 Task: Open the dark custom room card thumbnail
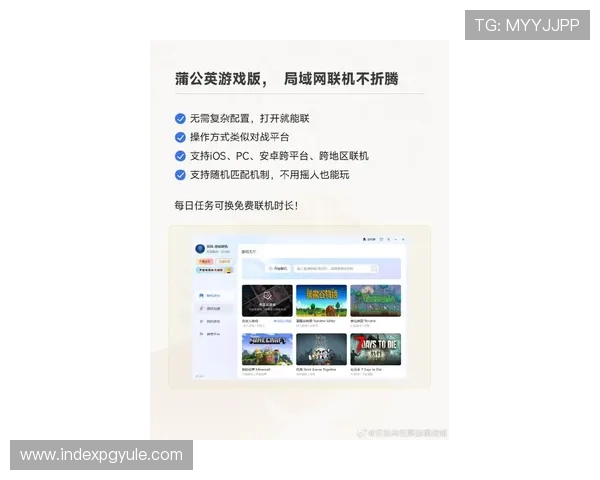coord(267,300)
